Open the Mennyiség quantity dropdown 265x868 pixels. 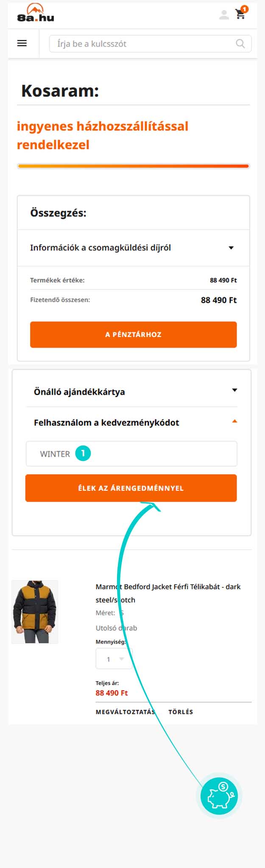click(114, 659)
